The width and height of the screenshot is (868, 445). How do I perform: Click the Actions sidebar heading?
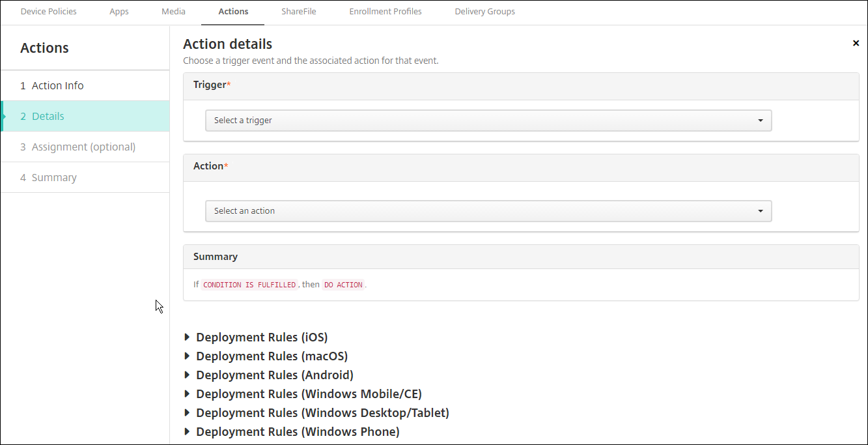[x=44, y=48]
